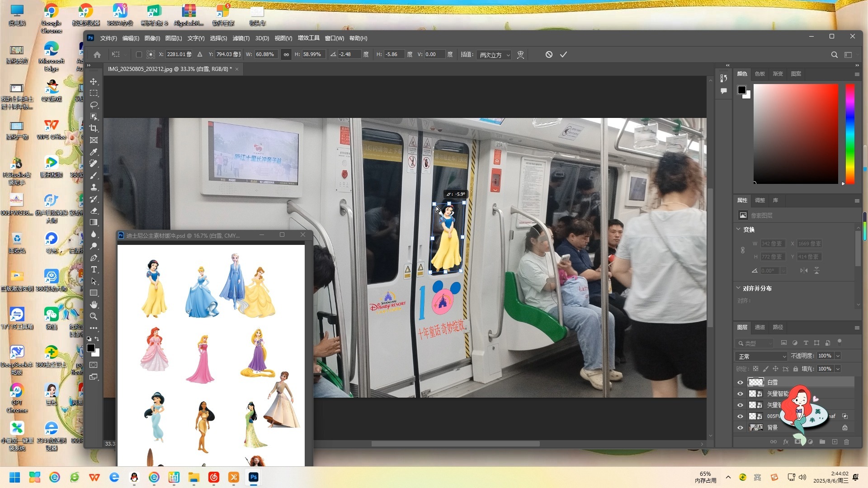Create a new layer with plus icon
This screenshot has width=868, height=488.
coord(835,441)
